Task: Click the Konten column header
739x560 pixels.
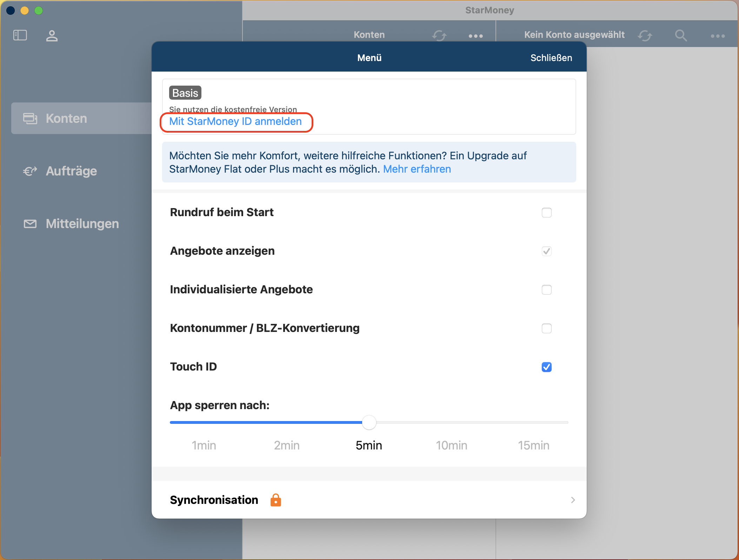Action: (x=369, y=35)
